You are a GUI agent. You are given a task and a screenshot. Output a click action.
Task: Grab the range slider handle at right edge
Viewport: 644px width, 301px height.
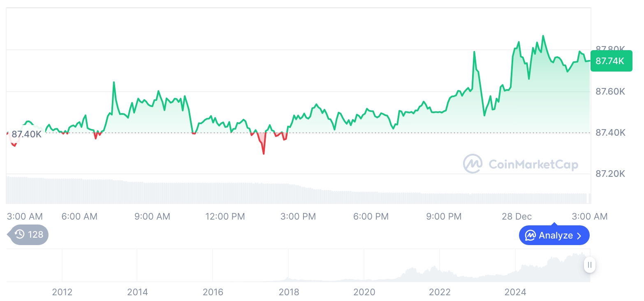(589, 265)
